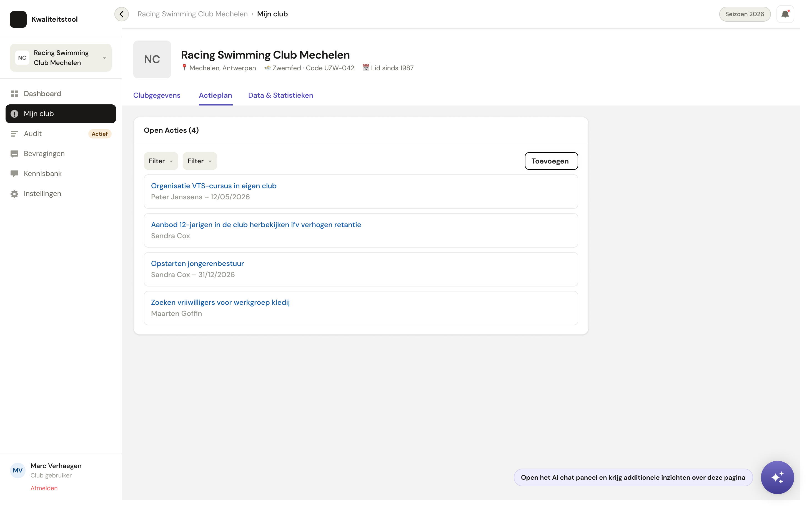Expand the Racing Swimming Club Mechelen switcher

pyautogui.click(x=61, y=58)
